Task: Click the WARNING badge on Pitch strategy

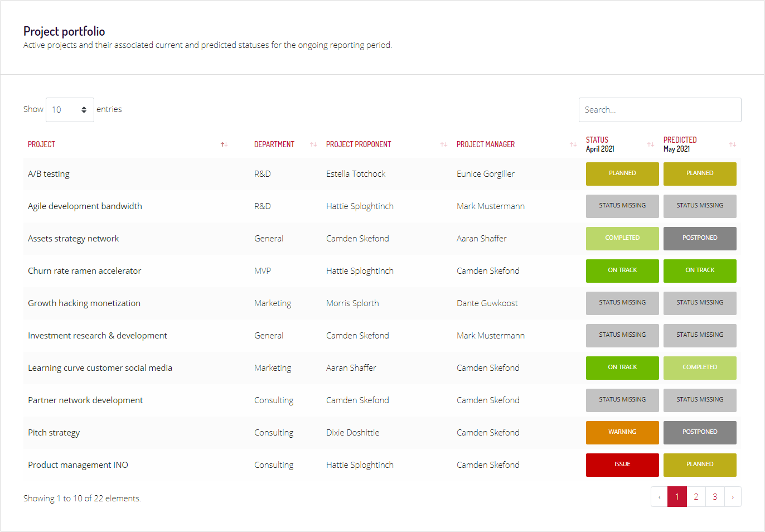Action: coord(622,432)
